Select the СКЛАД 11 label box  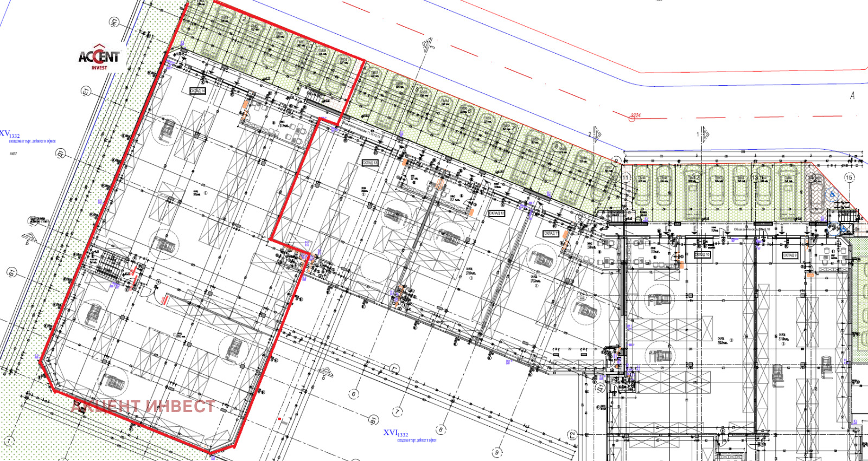click(x=551, y=234)
